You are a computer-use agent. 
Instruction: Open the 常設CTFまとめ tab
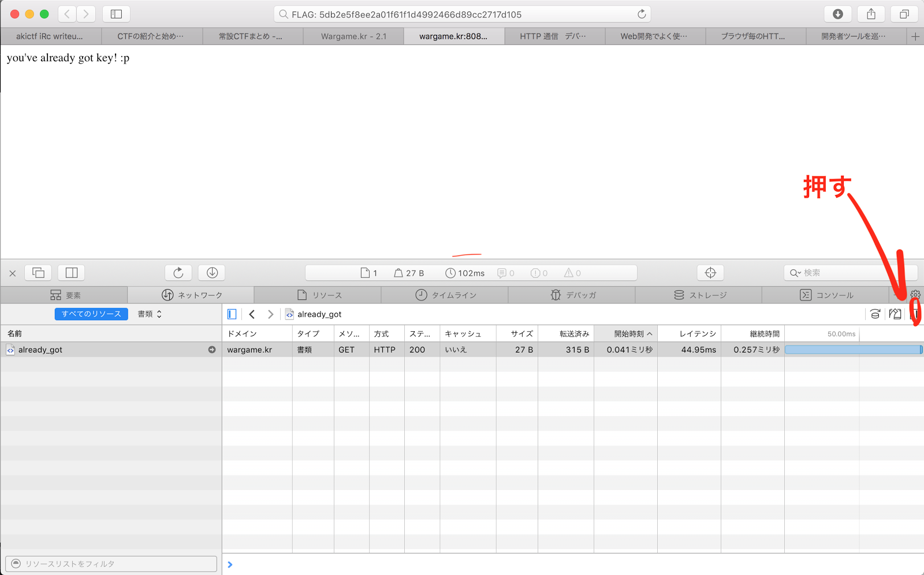click(252, 36)
